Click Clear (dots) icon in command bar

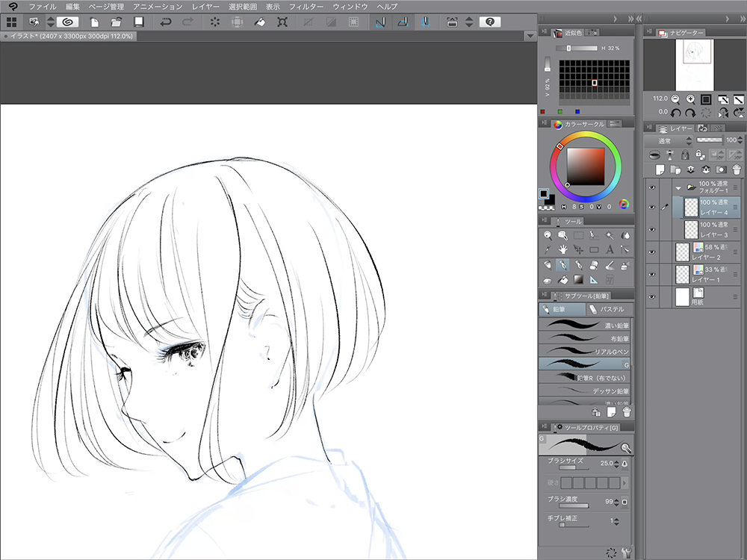point(215,22)
